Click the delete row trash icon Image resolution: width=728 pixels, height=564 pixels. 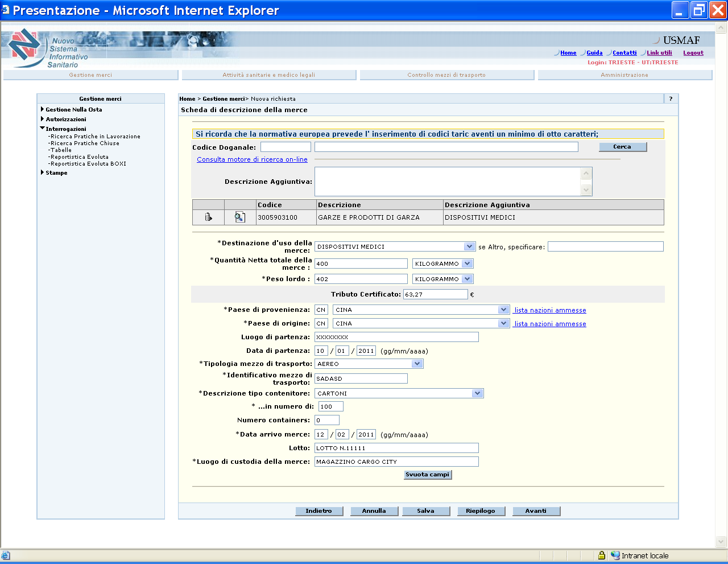point(208,217)
